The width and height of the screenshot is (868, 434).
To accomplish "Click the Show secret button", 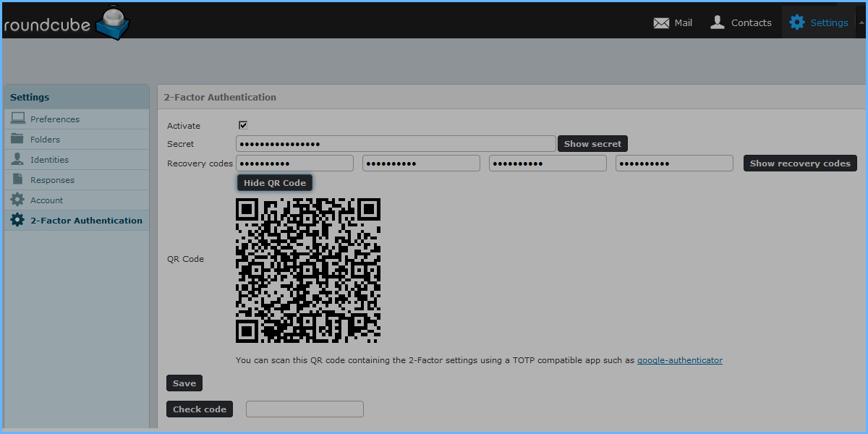I will point(592,144).
